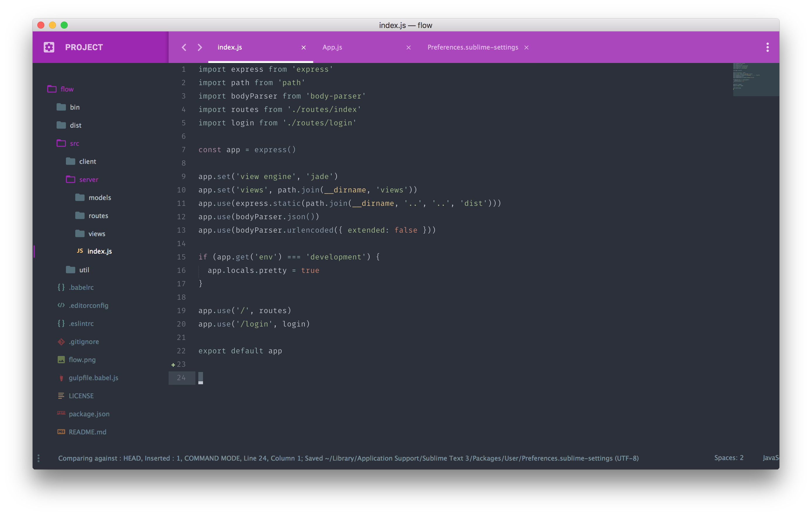The height and width of the screenshot is (516, 812).
Task: Click the './routes/login' import string
Action: tap(319, 123)
